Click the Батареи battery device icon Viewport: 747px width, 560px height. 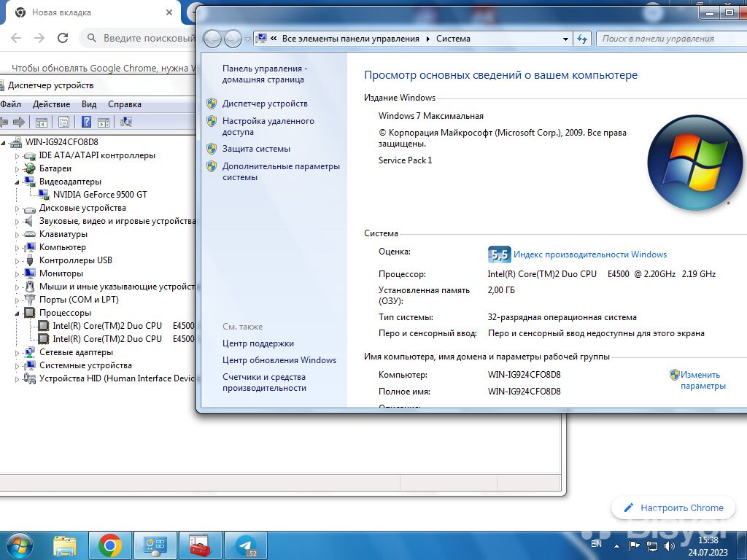29,168
